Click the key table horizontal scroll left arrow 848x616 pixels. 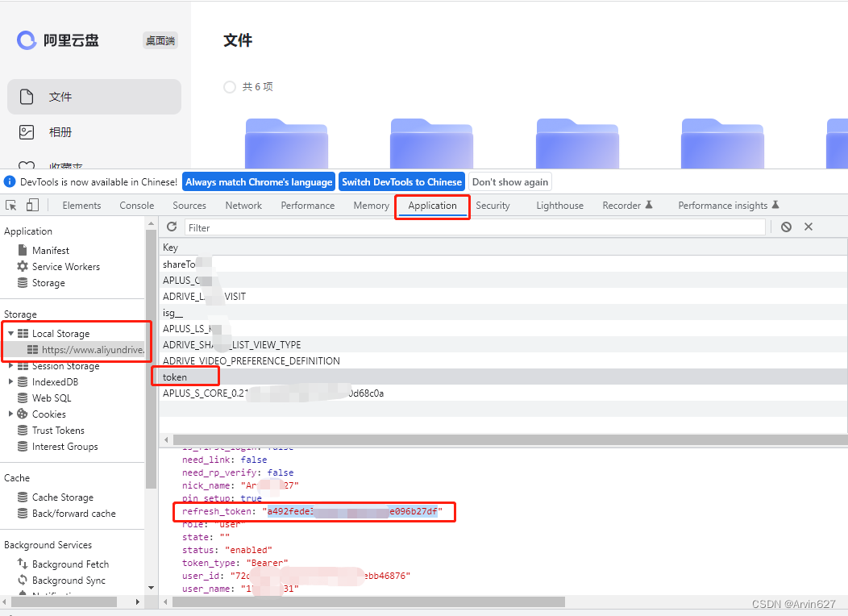(x=166, y=439)
